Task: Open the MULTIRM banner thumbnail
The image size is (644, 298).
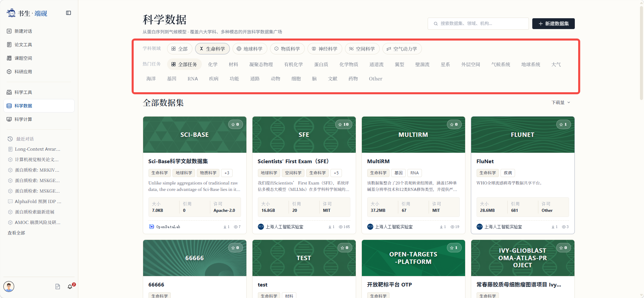Action: click(413, 135)
